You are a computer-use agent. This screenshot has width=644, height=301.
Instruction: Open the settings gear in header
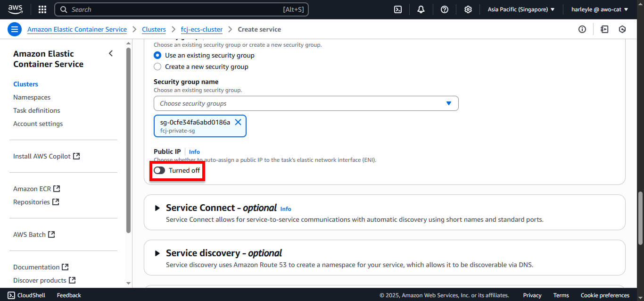coord(468,9)
